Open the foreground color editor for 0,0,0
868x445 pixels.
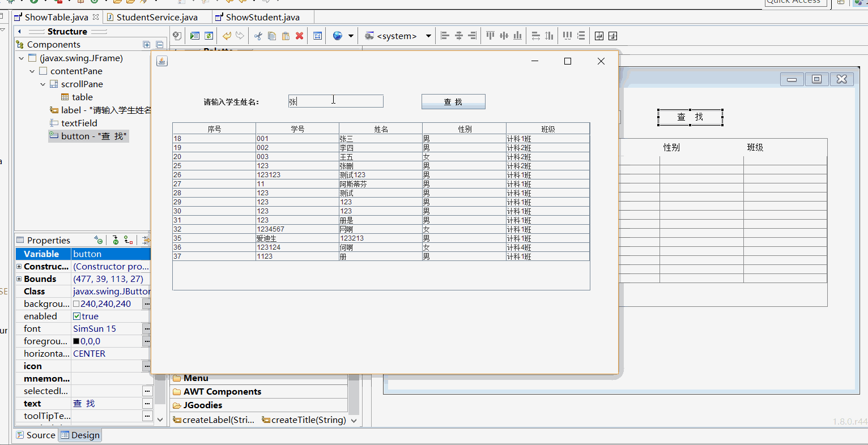(147, 341)
